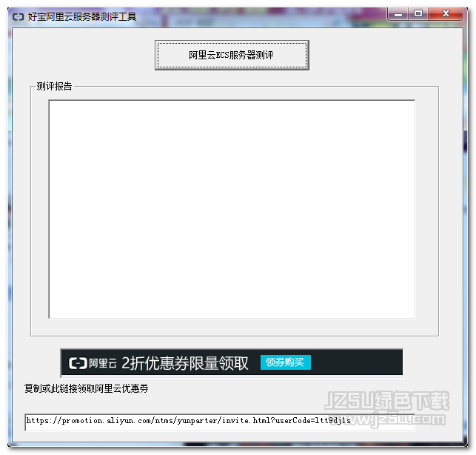Click inside the 测评报告 text area
The image size is (476, 455).
point(232,209)
